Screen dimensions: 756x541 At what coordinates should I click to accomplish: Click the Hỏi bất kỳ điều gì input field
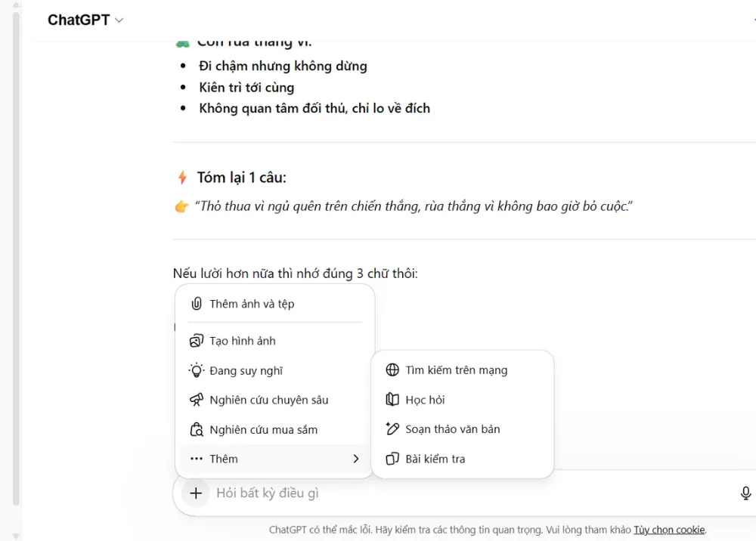click(378, 493)
